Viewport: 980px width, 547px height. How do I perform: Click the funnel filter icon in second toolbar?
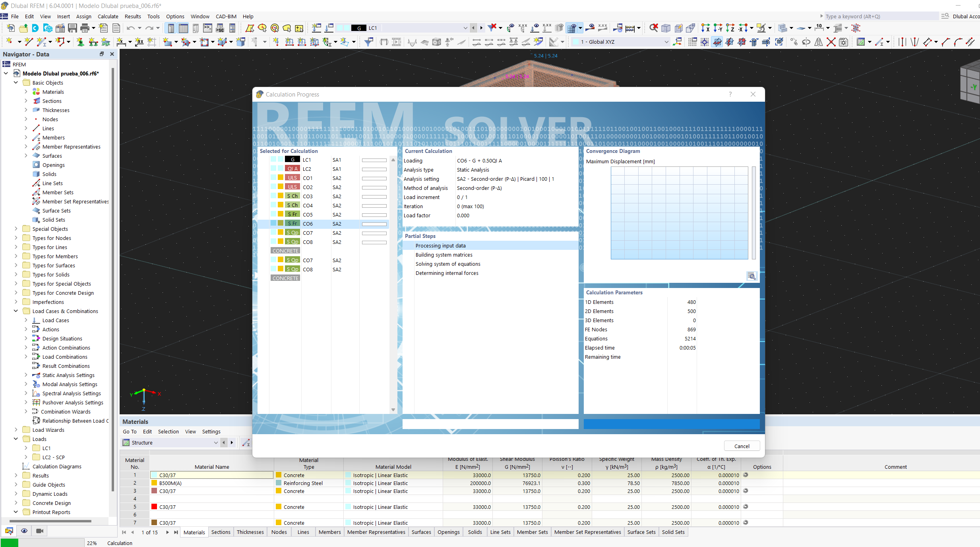pos(368,42)
